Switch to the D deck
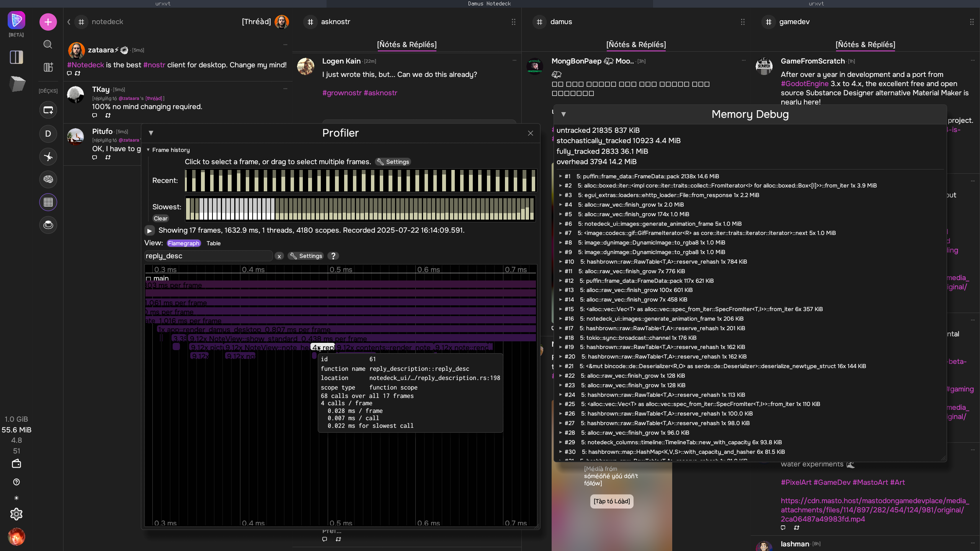This screenshot has height=551, width=980. click(x=48, y=134)
